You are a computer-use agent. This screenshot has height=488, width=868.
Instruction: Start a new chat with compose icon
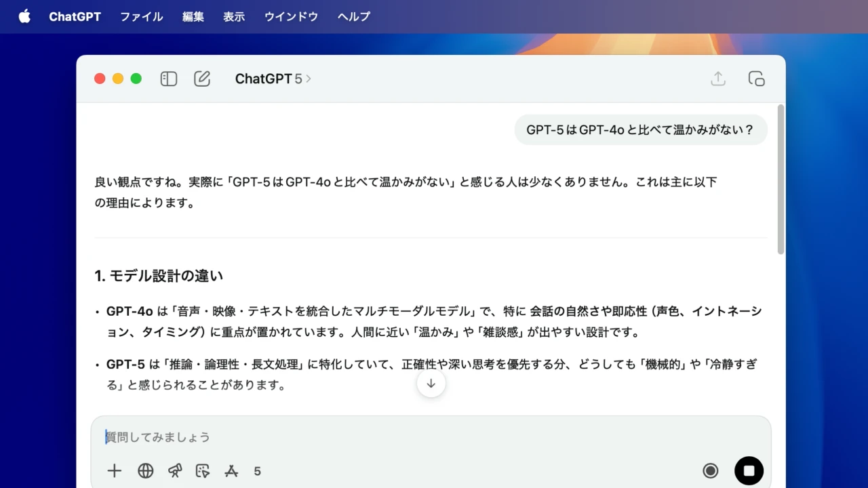[202, 79]
